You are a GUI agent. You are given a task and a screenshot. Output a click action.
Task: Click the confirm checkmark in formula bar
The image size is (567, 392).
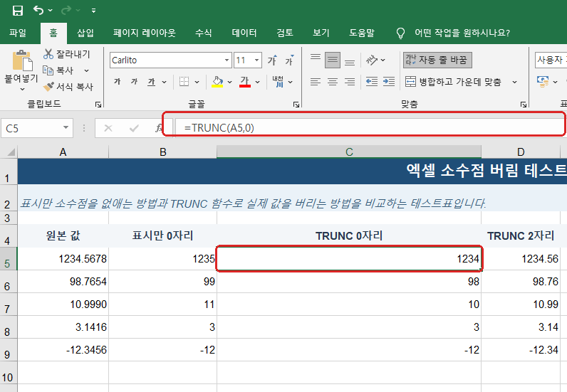click(x=134, y=128)
